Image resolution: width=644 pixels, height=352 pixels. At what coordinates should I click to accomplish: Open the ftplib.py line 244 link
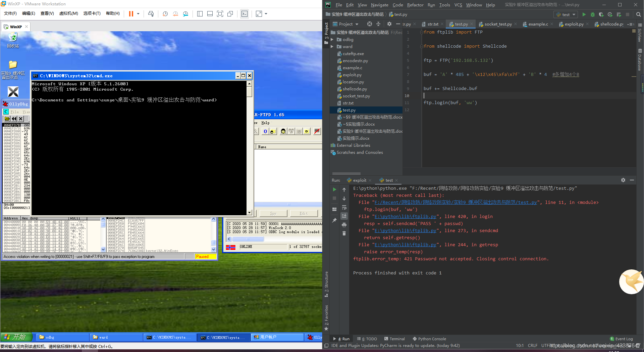(406, 245)
